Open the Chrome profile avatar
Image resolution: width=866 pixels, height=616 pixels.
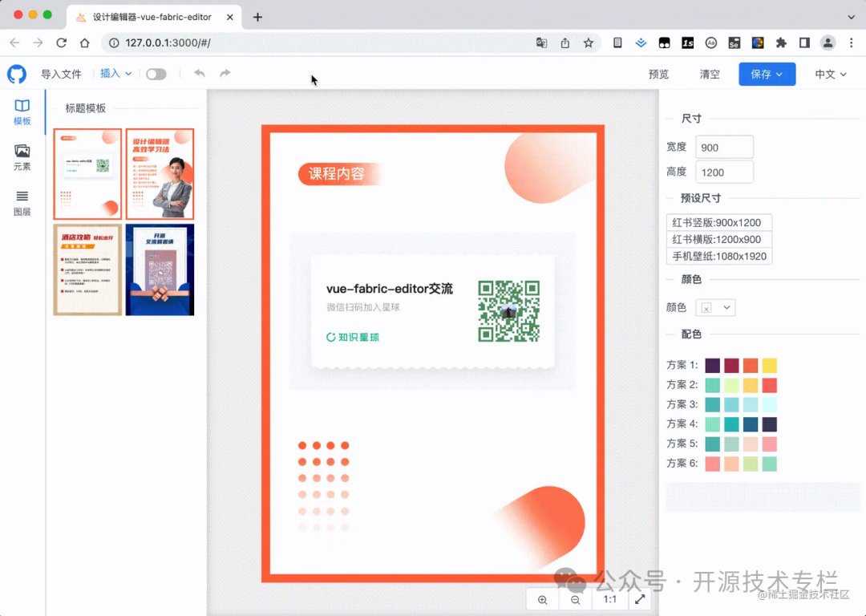tap(828, 43)
